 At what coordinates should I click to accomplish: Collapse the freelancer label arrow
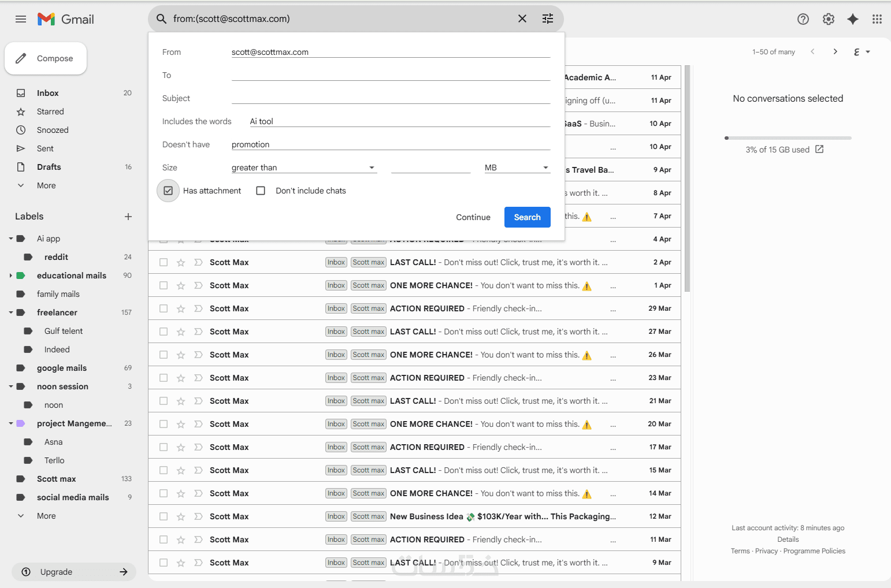coord(10,312)
